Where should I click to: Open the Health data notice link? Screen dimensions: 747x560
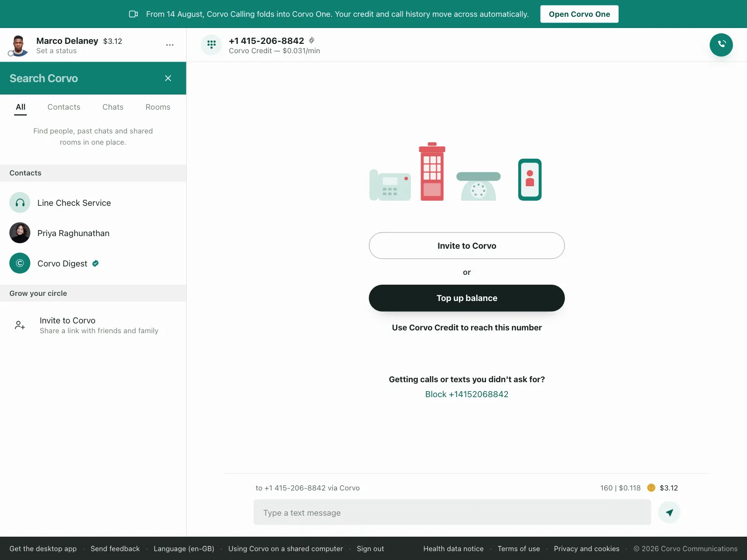tap(453, 549)
